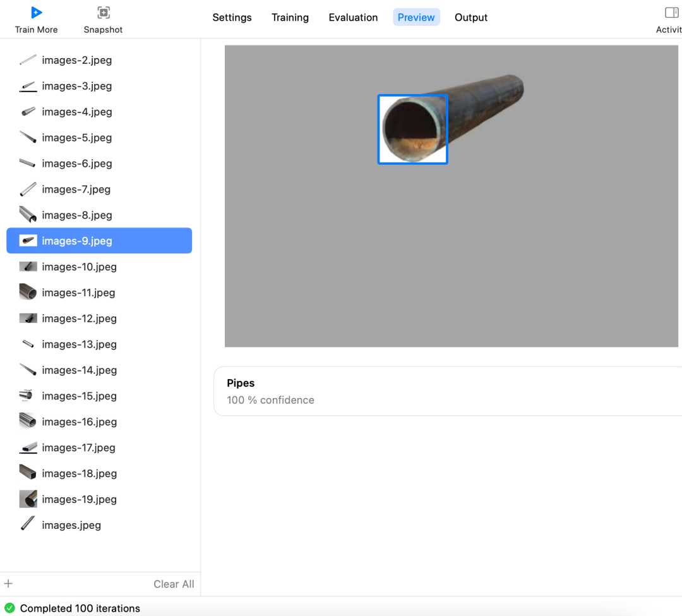The image size is (682, 616).
Task: Click Clear All to remove images
Action: 174,584
